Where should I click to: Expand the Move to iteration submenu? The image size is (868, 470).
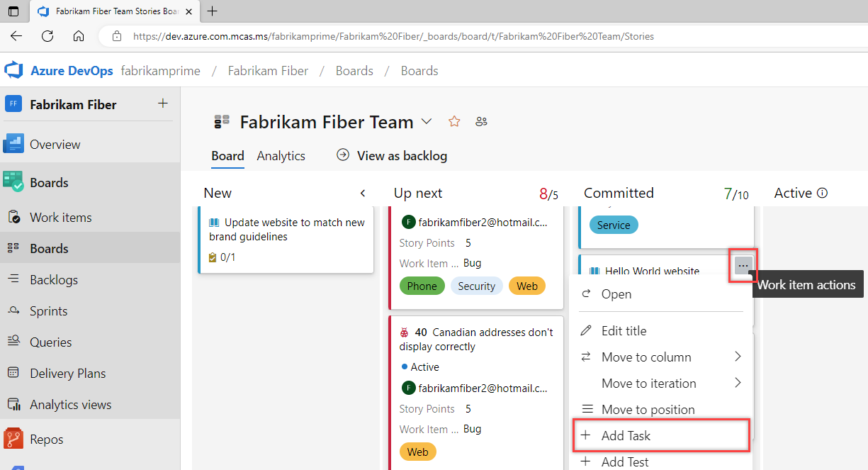[738, 383]
